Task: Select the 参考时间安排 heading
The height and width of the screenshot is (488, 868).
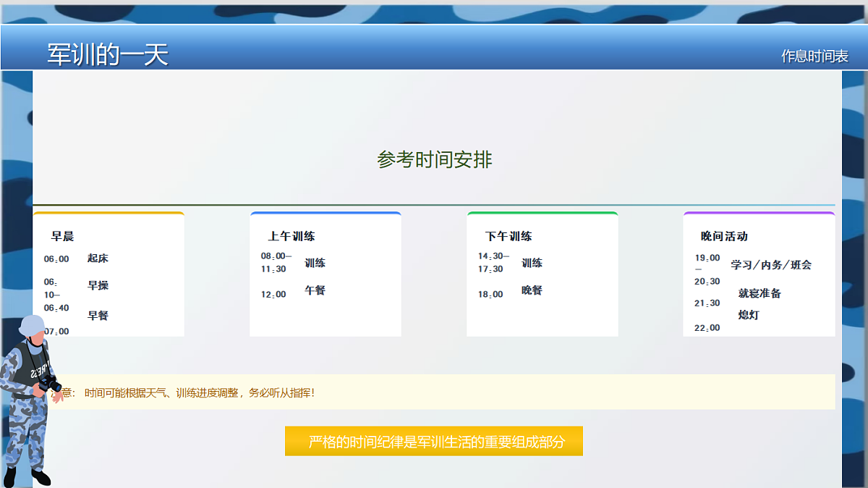Action: click(x=435, y=159)
